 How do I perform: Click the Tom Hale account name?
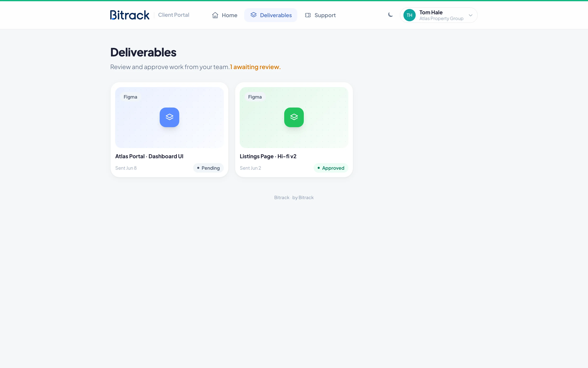(x=431, y=12)
